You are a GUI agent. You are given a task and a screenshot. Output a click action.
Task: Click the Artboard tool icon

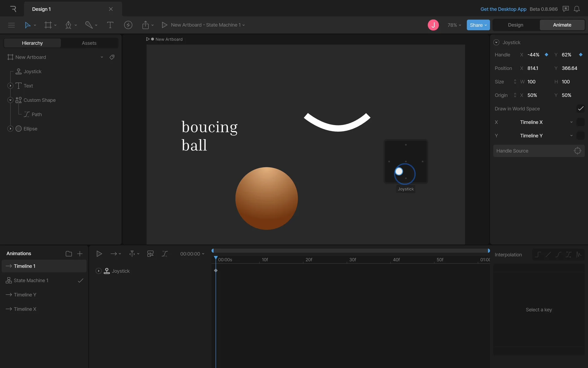point(48,25)
